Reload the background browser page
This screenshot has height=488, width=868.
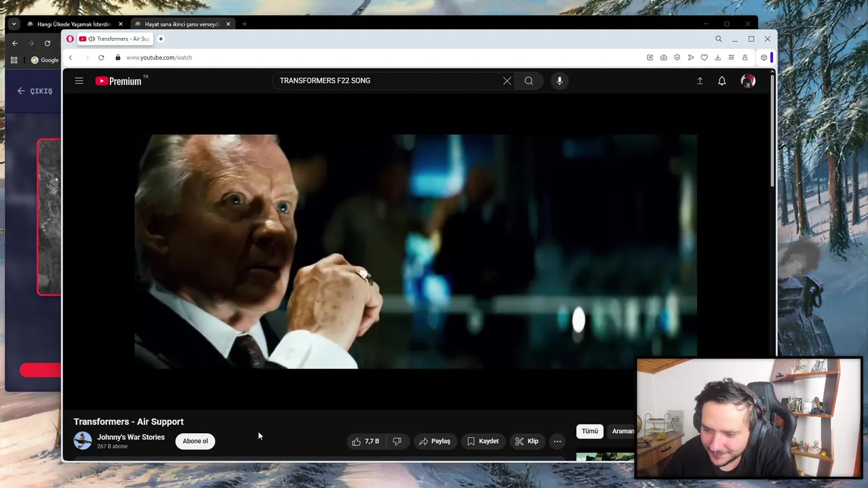point(47,43)
